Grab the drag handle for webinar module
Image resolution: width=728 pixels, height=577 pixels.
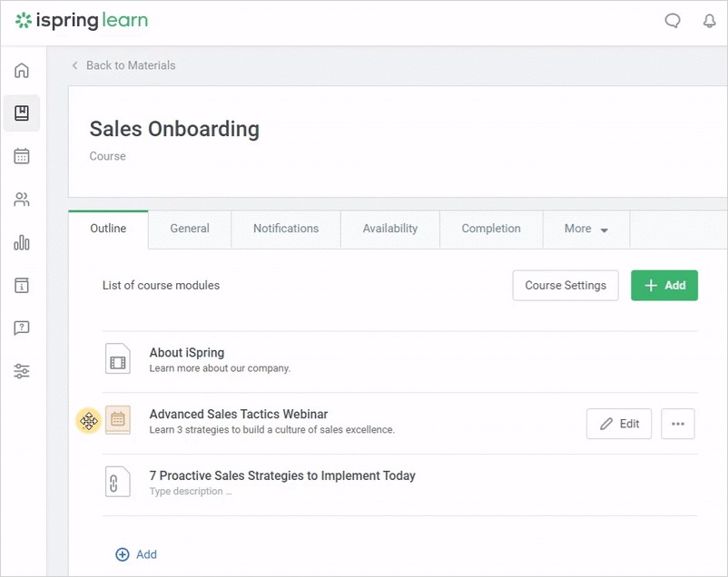click(x=88, y=421)
